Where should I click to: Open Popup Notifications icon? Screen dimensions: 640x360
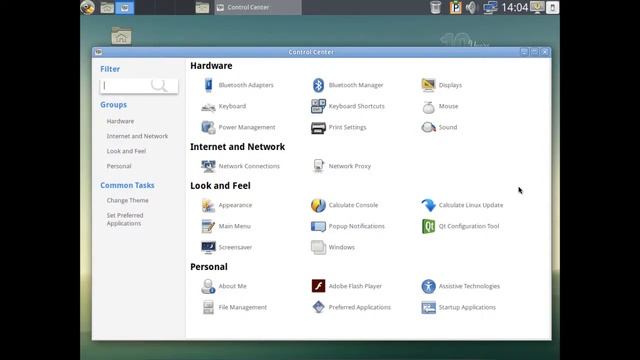click(318, 226)
